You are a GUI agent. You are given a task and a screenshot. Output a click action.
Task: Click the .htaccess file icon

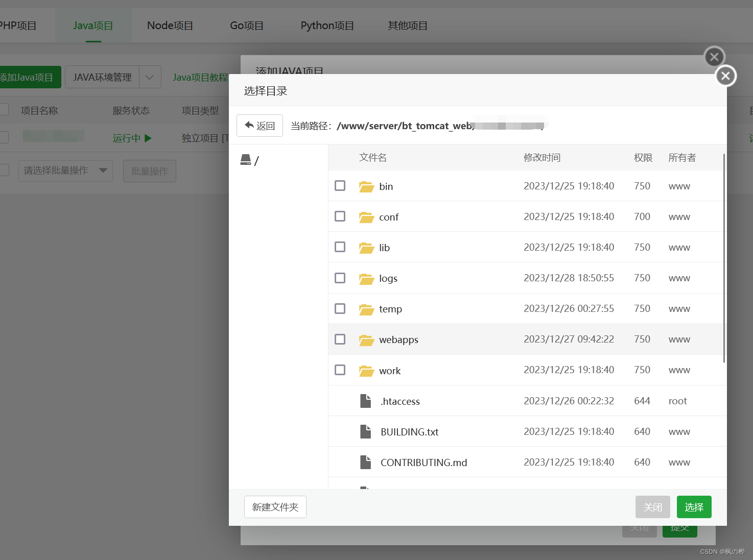click(366, 401)
